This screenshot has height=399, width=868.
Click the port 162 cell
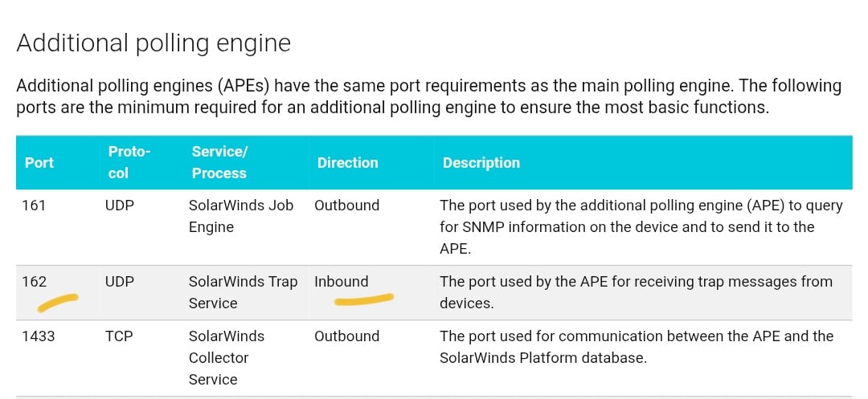[x=35, y=282]
